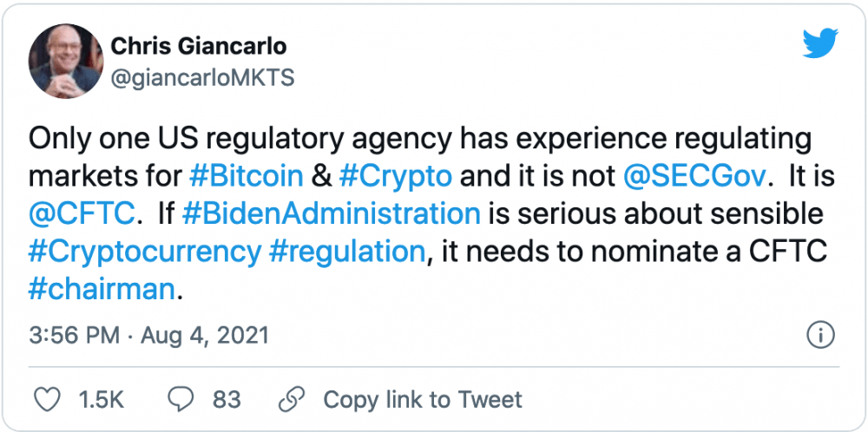Click the 1.5K likes count
This screenshot has width=868, height=432.
pos(102,399)
